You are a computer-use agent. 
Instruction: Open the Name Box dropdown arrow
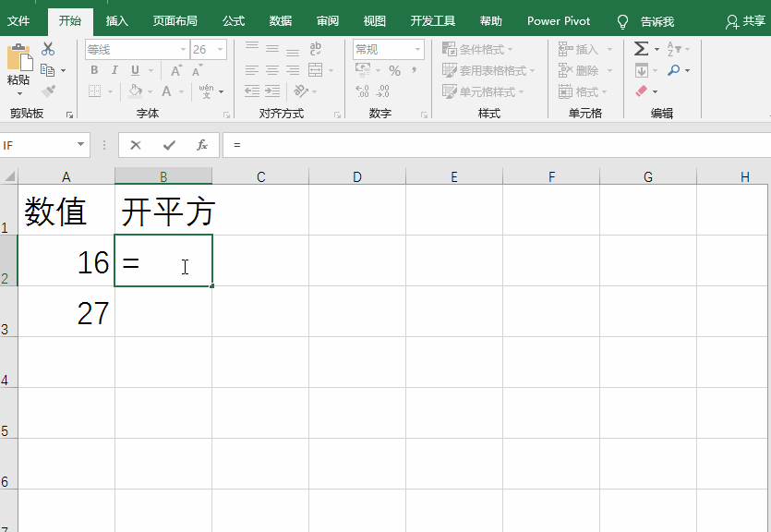(81, 145)
